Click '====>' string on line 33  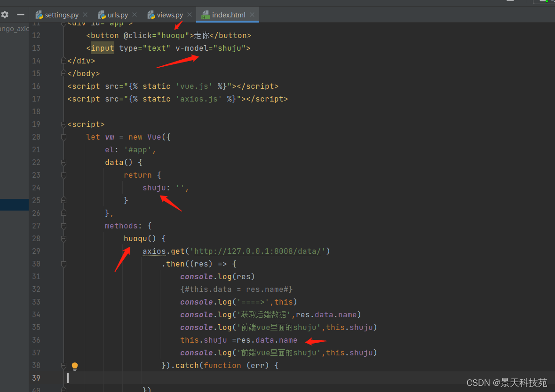253,302
